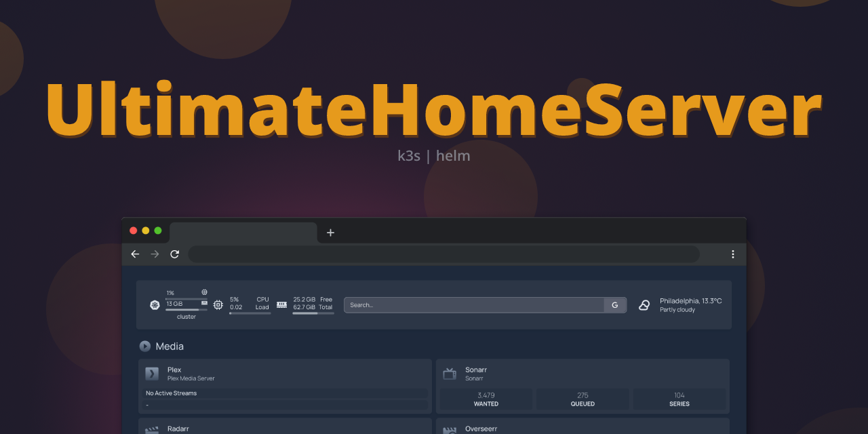Click the Radarr clapperboard icon
868x434 pixels.
tap(152, 430)
